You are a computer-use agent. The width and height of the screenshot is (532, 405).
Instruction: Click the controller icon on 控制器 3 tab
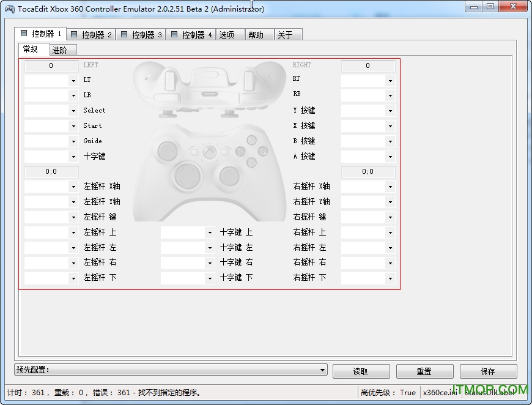125,34
